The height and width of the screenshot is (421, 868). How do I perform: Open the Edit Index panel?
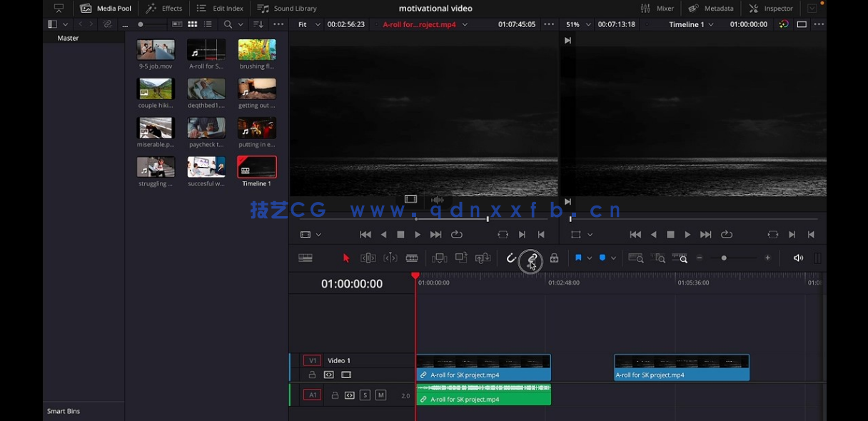click(221, 8)
